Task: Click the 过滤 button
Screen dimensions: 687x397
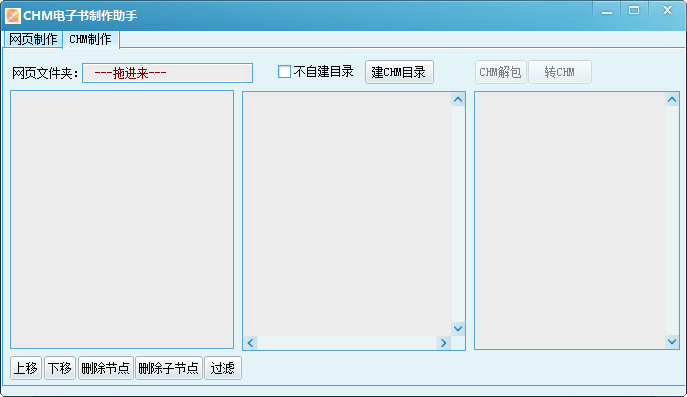Action: [x=223, y=368]
